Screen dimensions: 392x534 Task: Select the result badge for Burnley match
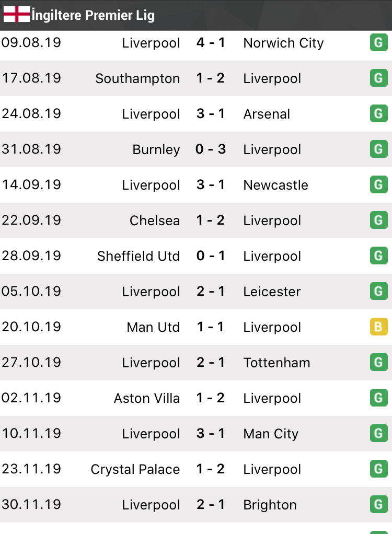pos(378,149)
